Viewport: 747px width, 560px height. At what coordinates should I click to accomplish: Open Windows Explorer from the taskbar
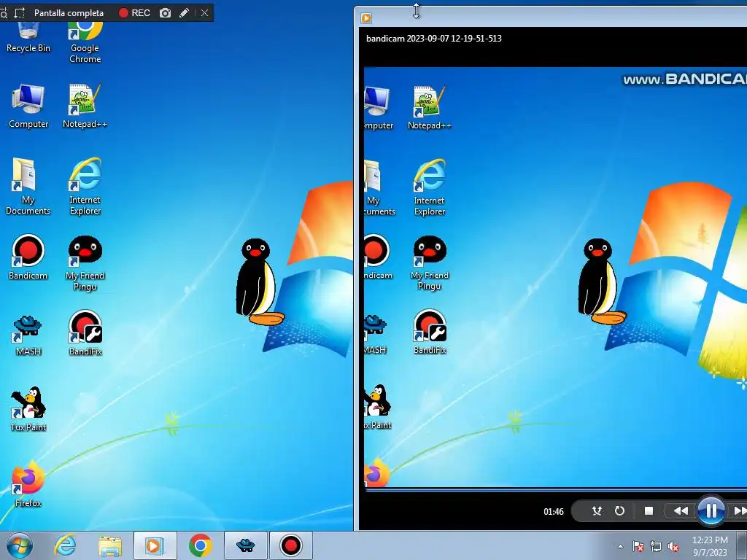110,545
